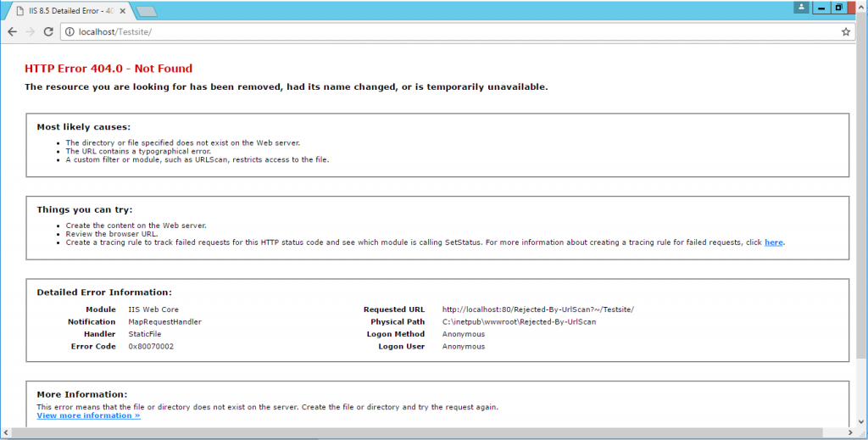Click the browser Forward arrow
This screenshot has height=440, width=868.
[31, 31]
